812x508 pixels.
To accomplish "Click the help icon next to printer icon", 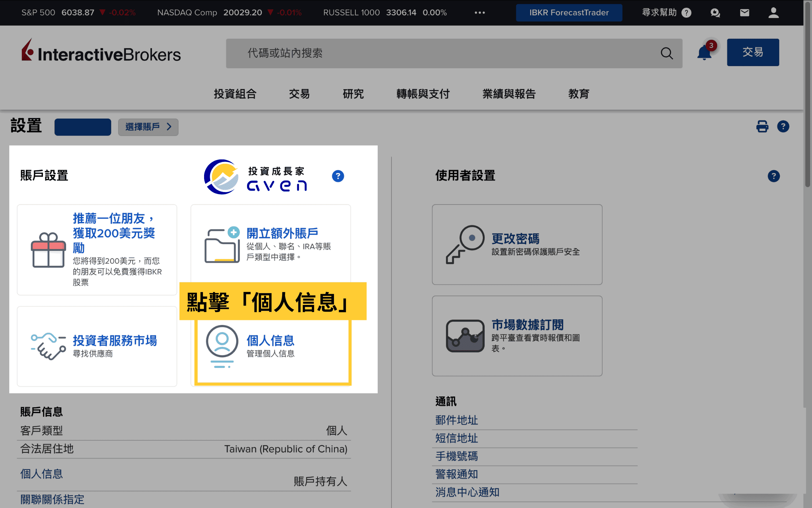I will click(783, 126).
